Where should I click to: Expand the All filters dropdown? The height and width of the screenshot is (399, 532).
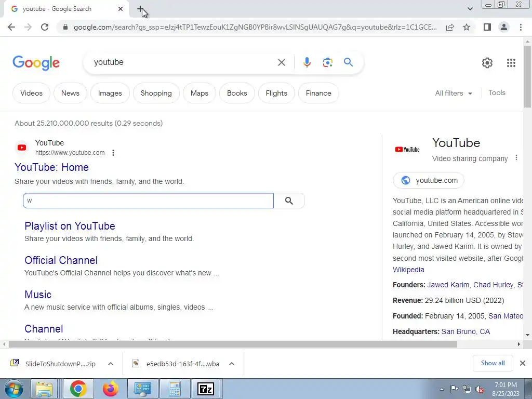[x=454, y=93]
